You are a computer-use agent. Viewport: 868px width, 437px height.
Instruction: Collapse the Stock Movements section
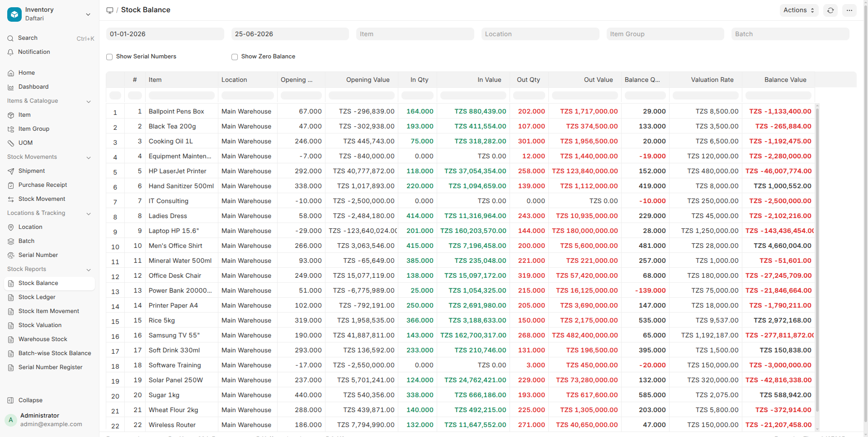[x=89, y=158]
